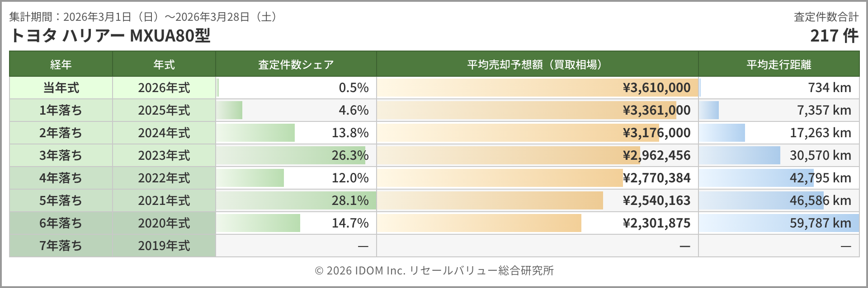Click the 7年落ち row label

pos(61,246)
